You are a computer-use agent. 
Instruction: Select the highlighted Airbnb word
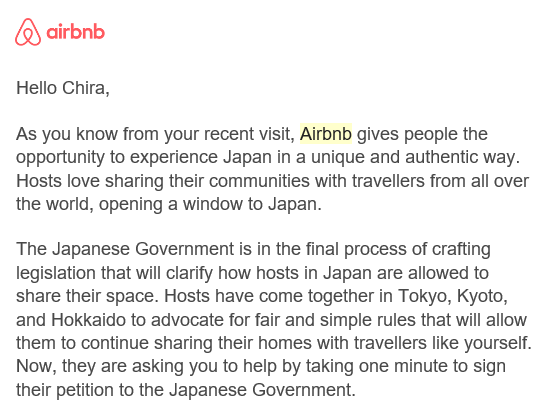tap(326, 134)
